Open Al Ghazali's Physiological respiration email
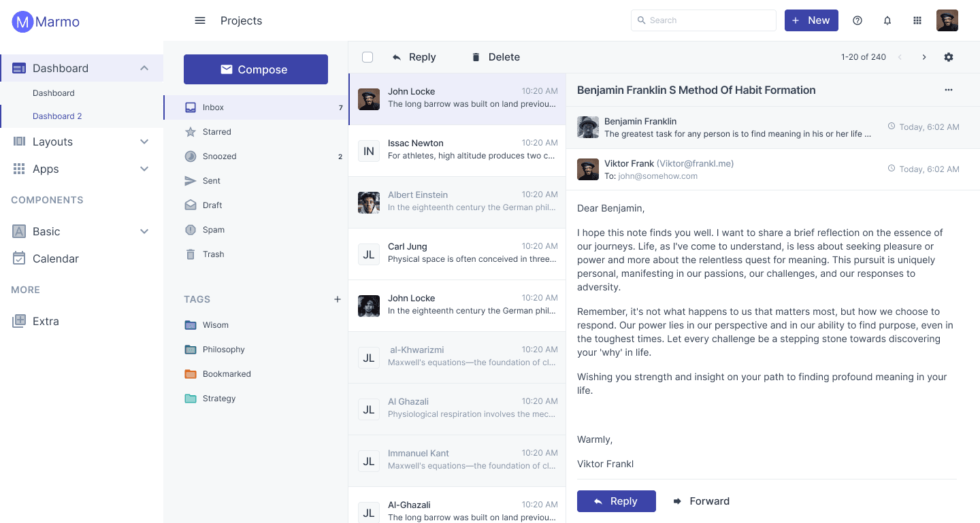The height and width of the screenshot is (523, 980). (x=457, y=409)
